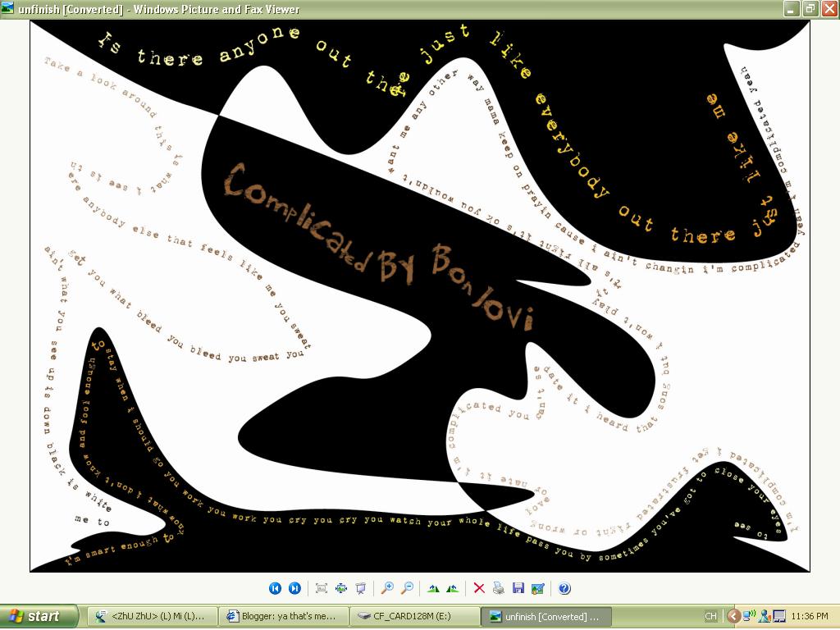Close the Picture and Fax Viewer
Viewport: 840px width, 630px height.
coord(829,9)
